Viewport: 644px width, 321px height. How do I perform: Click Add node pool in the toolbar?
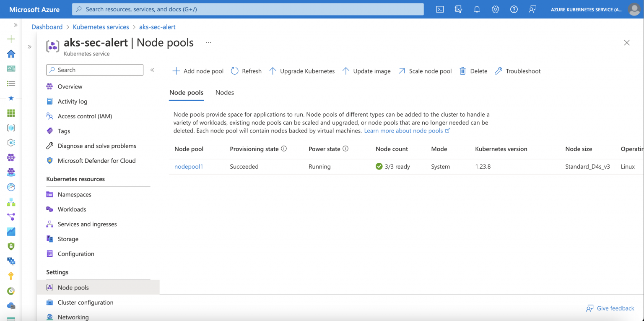click(197, 71)
